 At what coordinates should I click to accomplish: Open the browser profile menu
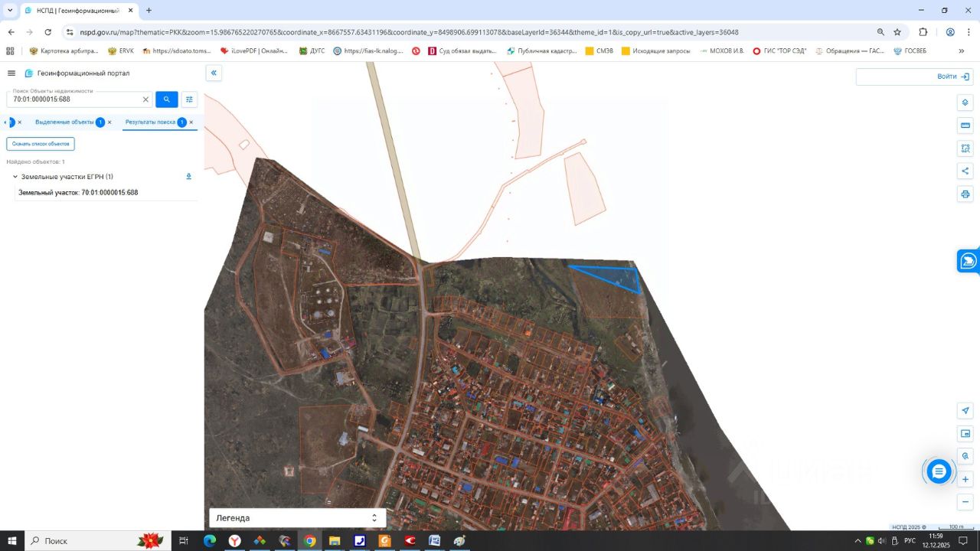(950, 32)
